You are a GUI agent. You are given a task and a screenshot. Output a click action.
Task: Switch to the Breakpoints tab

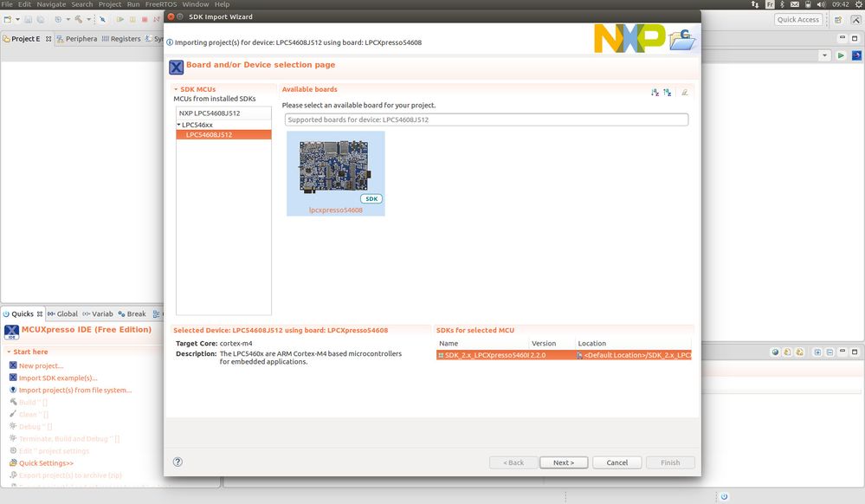(132, 313)
